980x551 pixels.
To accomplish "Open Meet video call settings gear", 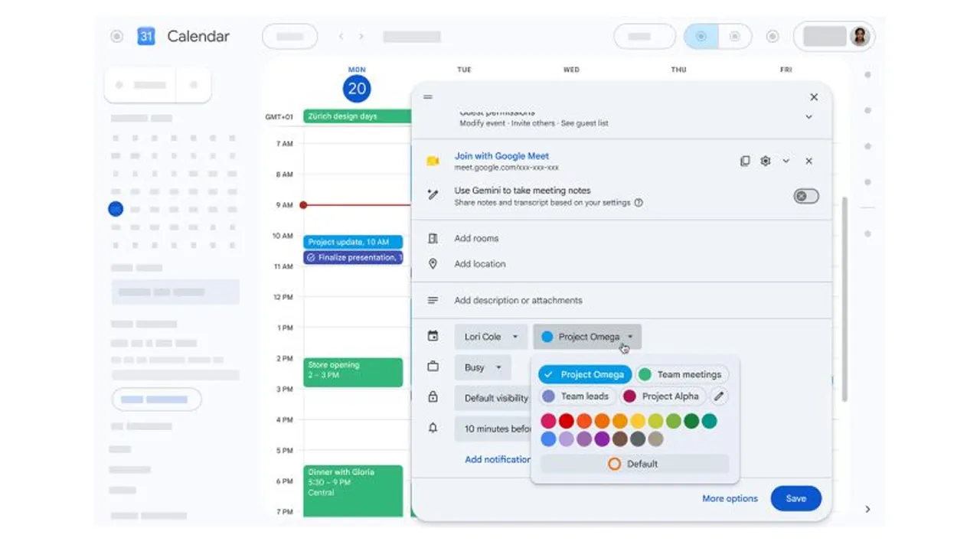I will click(x=765, y=161).
